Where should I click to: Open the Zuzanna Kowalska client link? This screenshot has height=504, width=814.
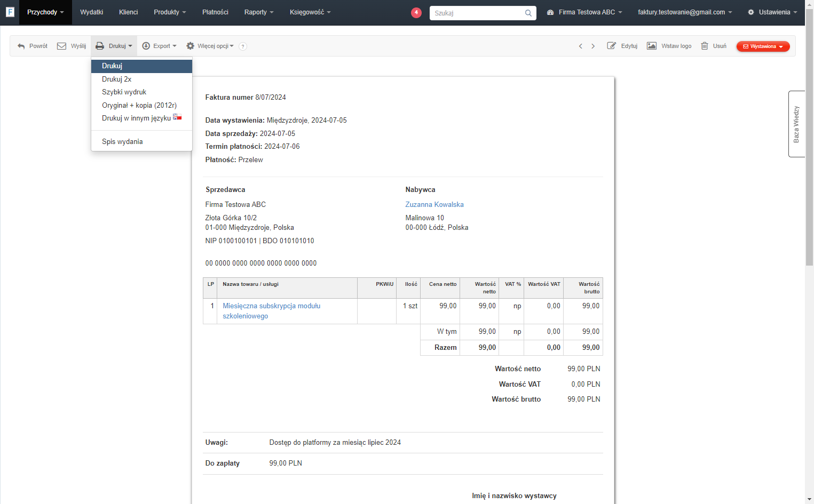coord(434,205)
